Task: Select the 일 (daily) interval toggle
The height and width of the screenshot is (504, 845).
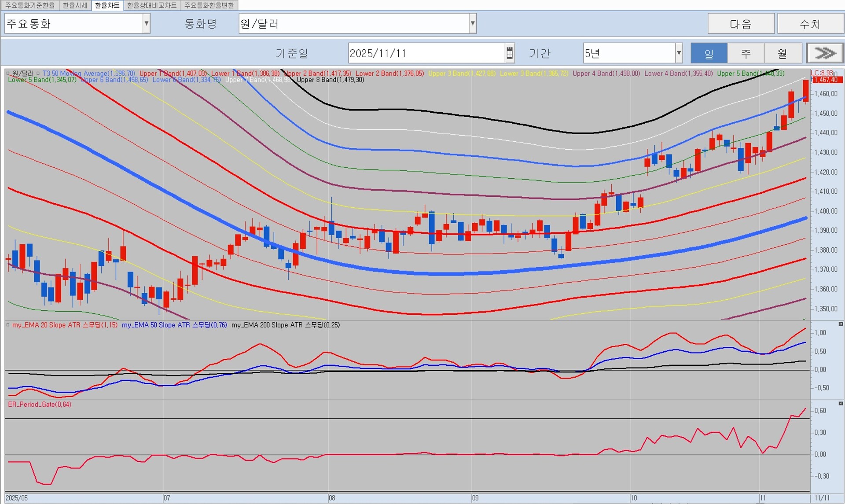Action: click(x=709, y=53)
